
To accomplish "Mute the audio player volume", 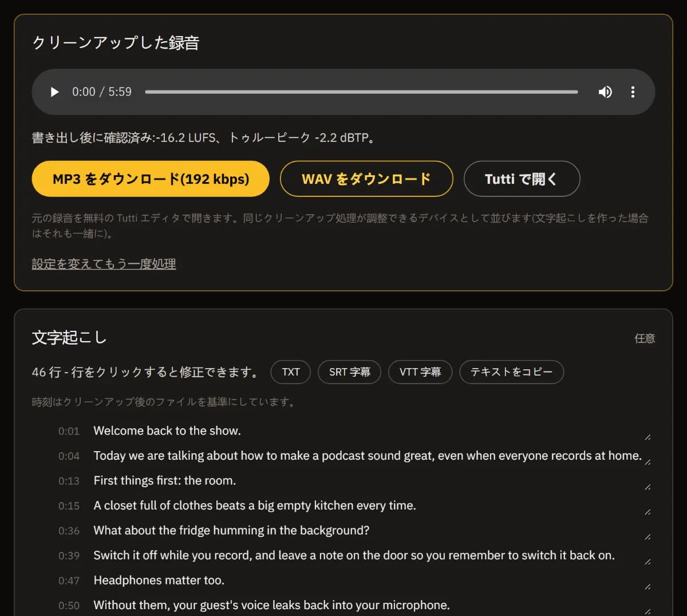I will (605, 92).
